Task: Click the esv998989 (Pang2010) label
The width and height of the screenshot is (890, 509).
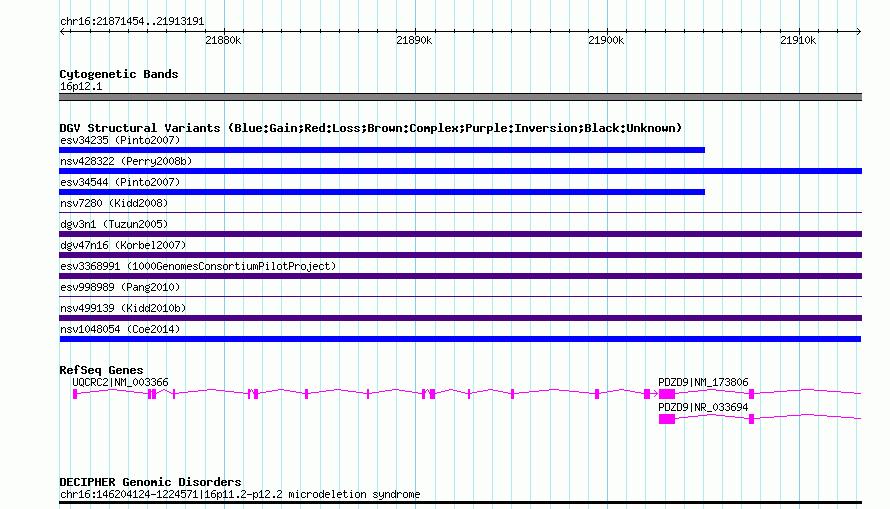Action: (x=120, y=287)
